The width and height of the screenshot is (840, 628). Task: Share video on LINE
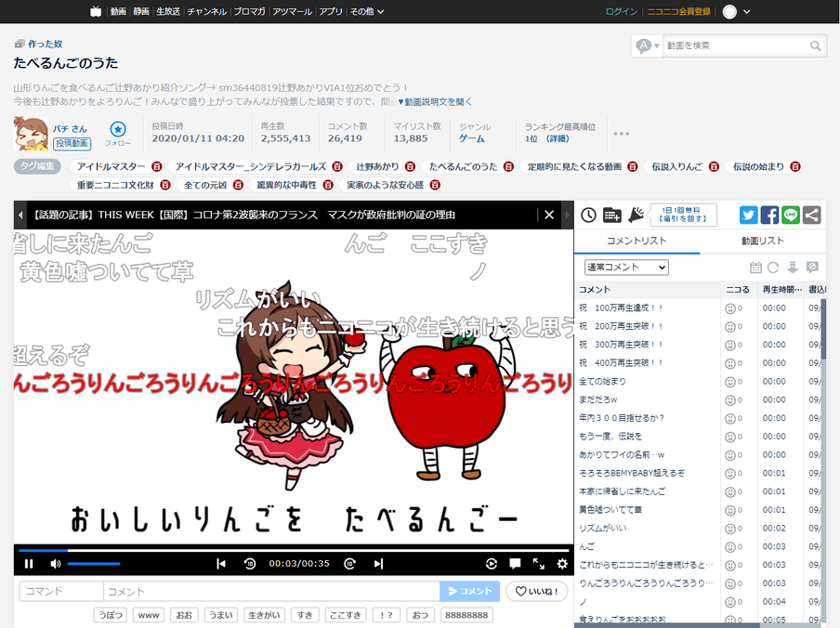791,216
